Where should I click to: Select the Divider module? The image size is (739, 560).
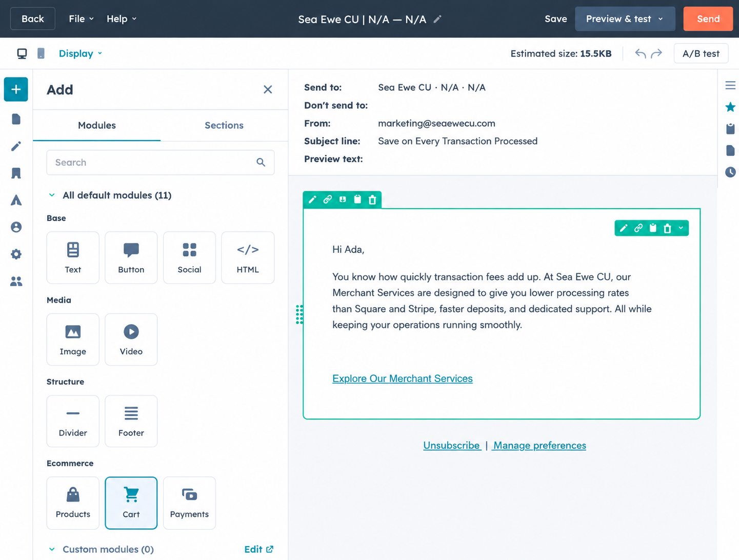(x=73, y=421)
